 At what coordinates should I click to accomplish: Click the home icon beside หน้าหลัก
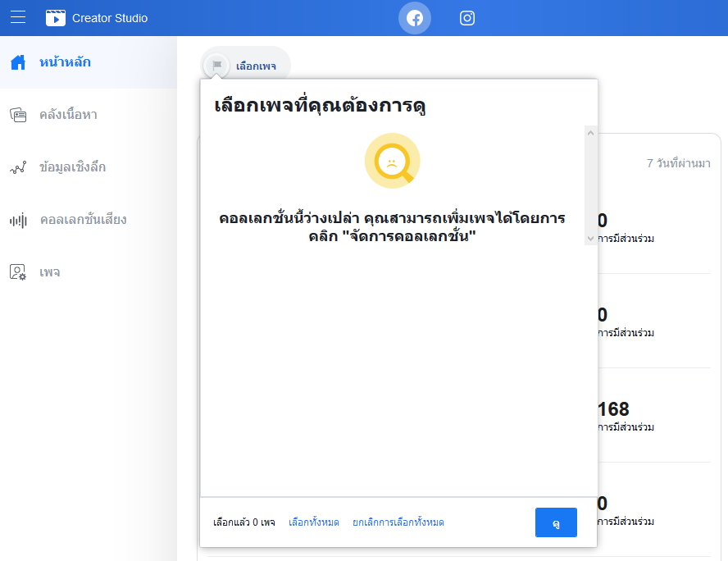(18, 62)
